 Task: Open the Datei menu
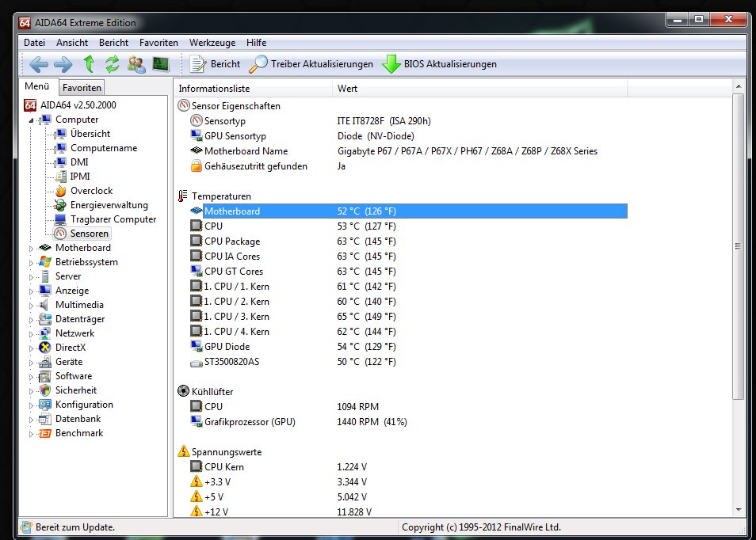(x=34, y=43)
